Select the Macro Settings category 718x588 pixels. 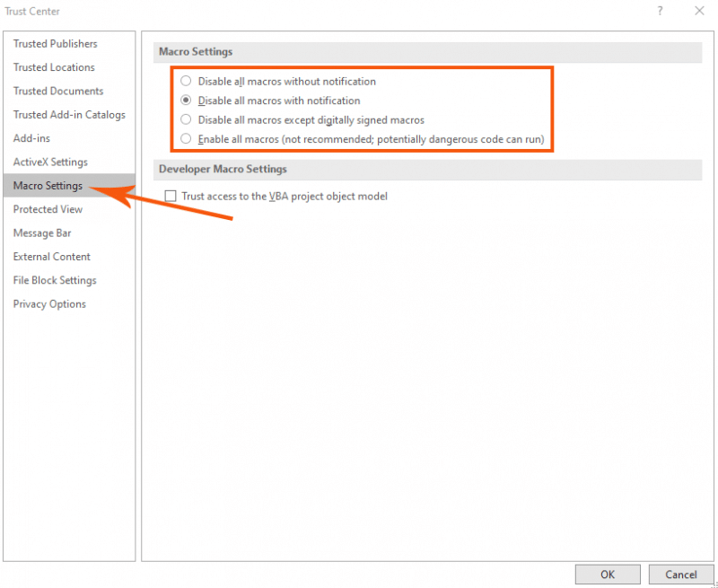[x=47, y=185]
